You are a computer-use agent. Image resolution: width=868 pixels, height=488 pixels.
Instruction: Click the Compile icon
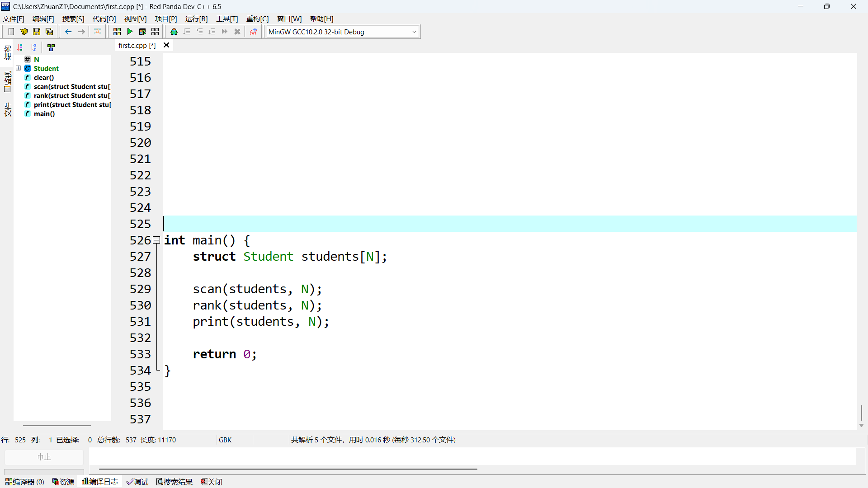pyautogui.click(x=117, y=32)
